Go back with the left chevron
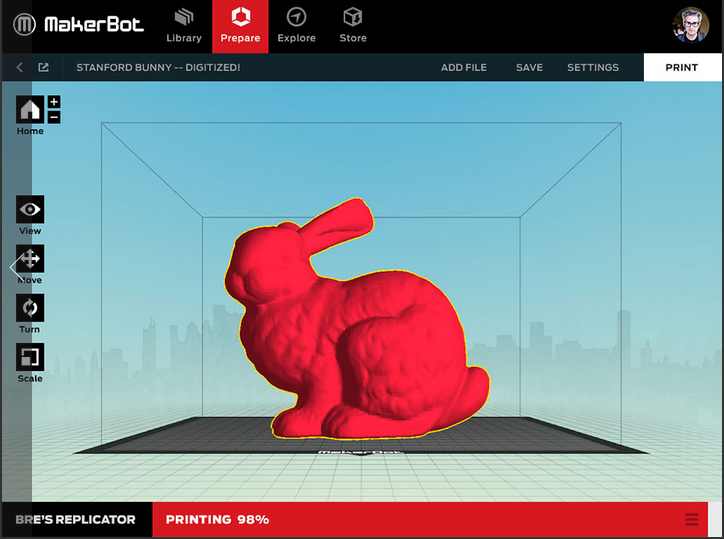724x539 pixels. pos(19,67)
